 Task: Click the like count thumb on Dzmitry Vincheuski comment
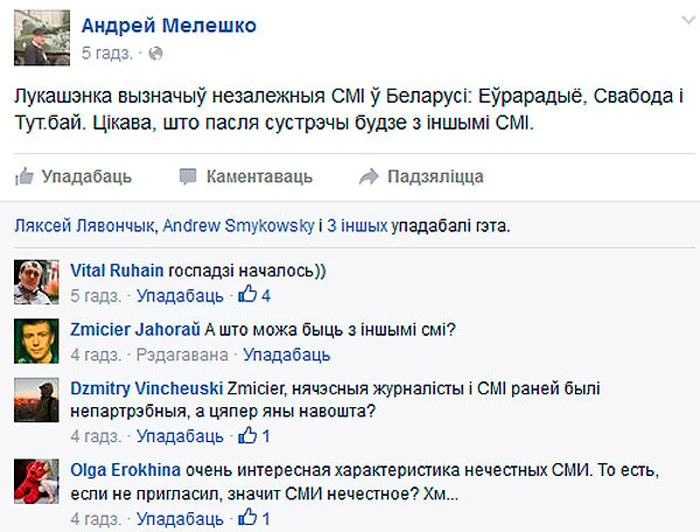254,436
